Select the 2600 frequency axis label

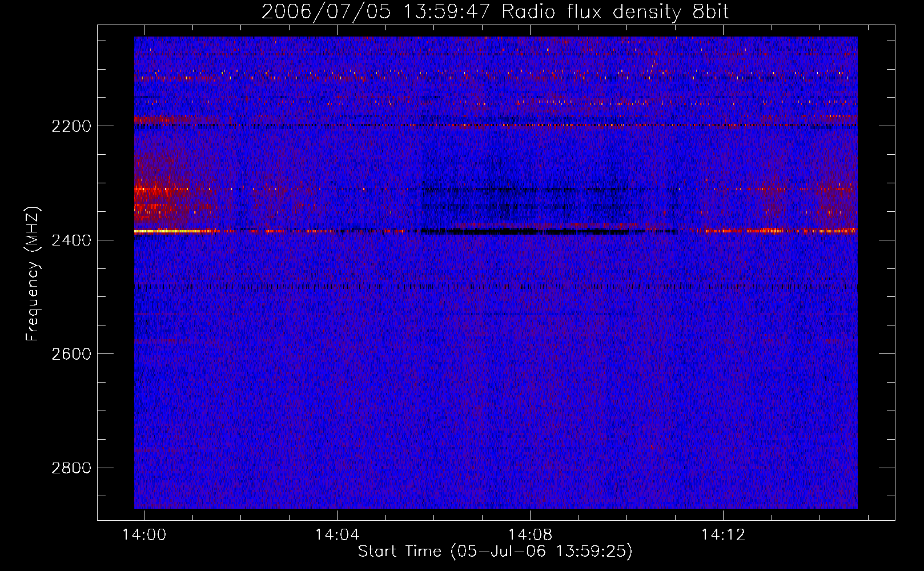tap(71, 354)
